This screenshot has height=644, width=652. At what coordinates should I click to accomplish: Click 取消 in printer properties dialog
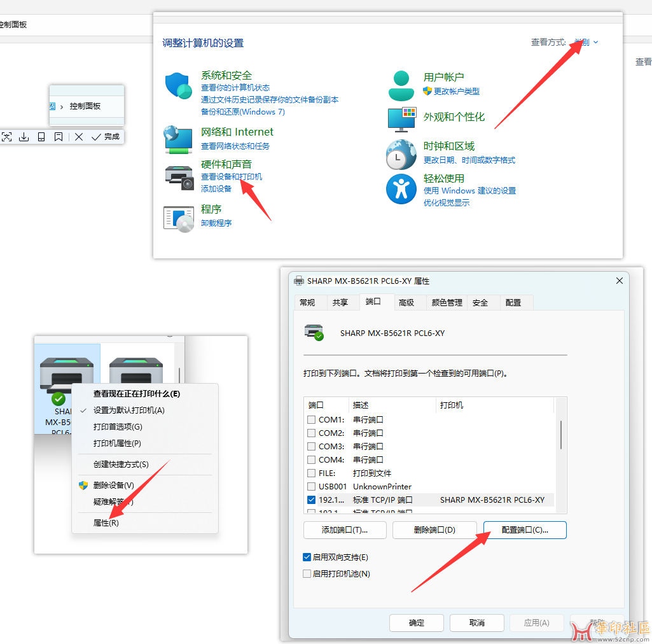[x=477, y=622]
